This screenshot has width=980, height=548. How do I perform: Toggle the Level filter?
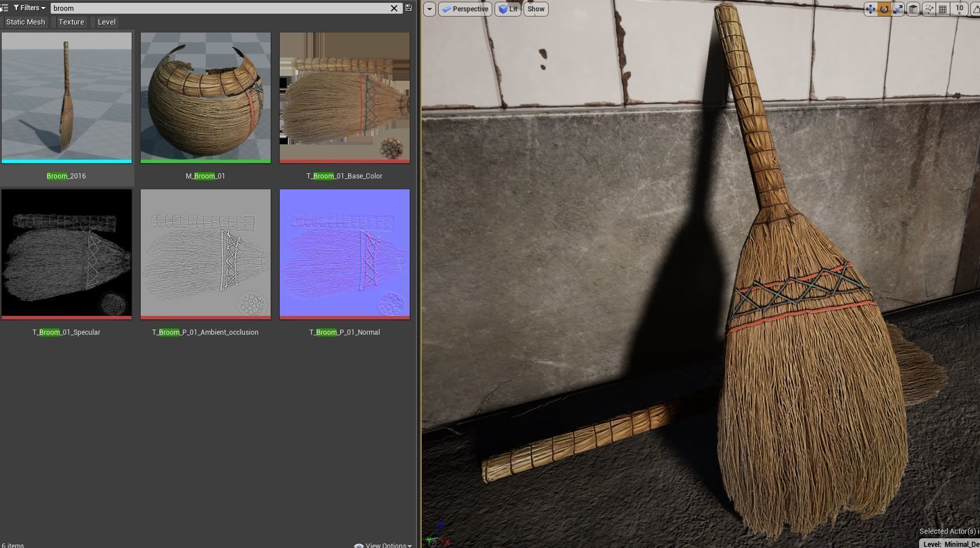click(x=106, y=22)
